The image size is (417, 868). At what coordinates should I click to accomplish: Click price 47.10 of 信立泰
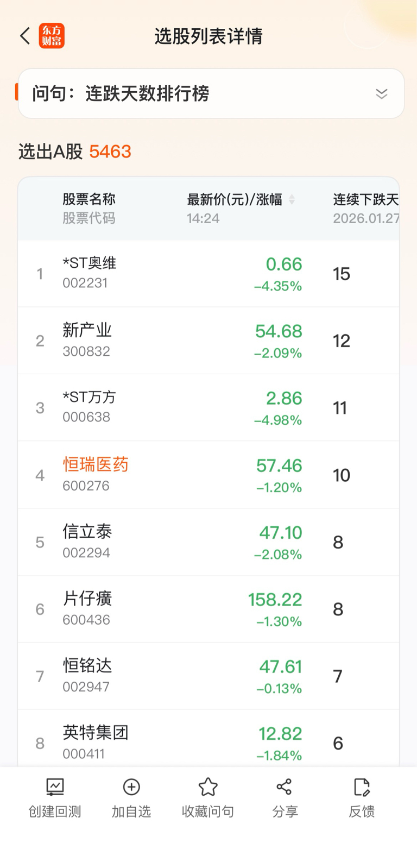[280, 532]
